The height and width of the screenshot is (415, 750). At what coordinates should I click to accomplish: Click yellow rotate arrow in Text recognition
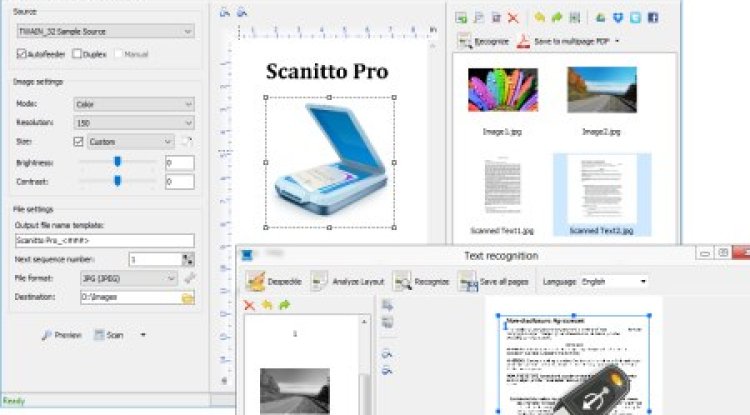point(267,305)
